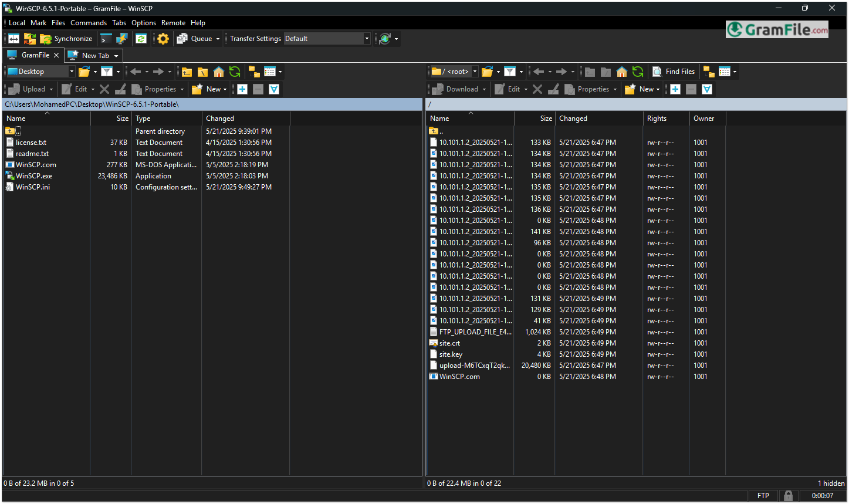Click Invert Selection icon in remote panel

click(x=707, y=89)
